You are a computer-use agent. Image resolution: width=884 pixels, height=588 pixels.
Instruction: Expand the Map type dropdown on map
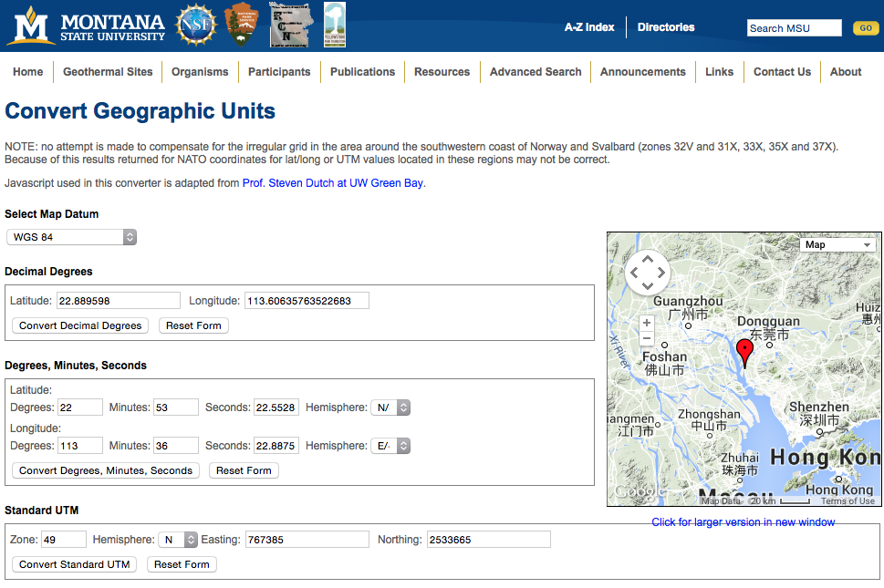pos(837,244)
